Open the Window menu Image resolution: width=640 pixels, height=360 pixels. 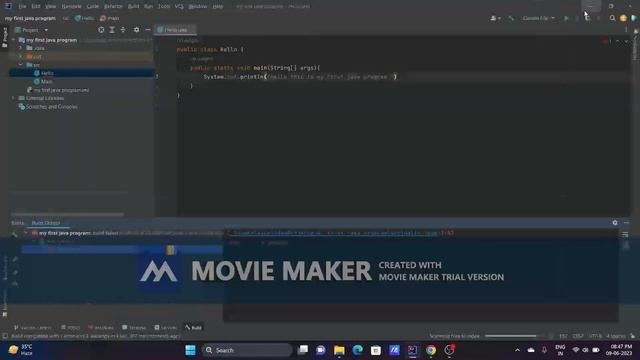(x=198, y=7)
